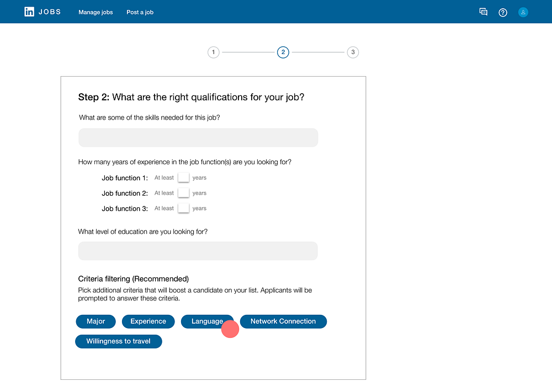Open the level of education dropdown

(x=198, y=251)
